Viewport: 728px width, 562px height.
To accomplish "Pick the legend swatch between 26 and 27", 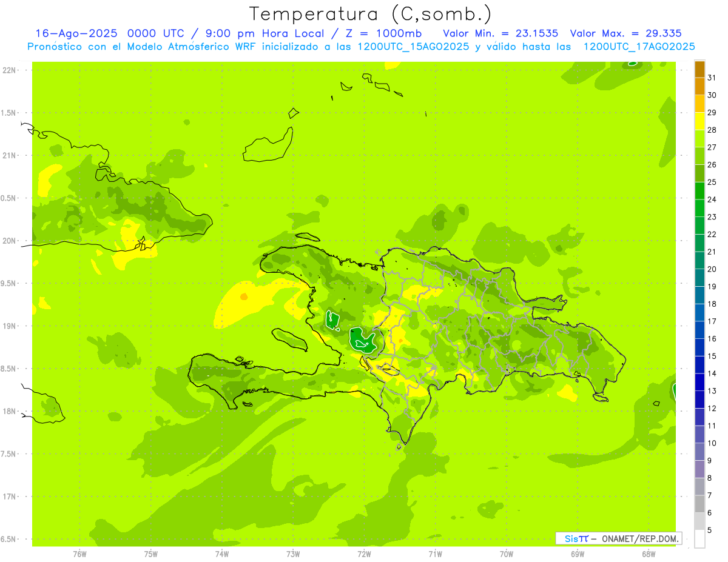I will (699, 156).
